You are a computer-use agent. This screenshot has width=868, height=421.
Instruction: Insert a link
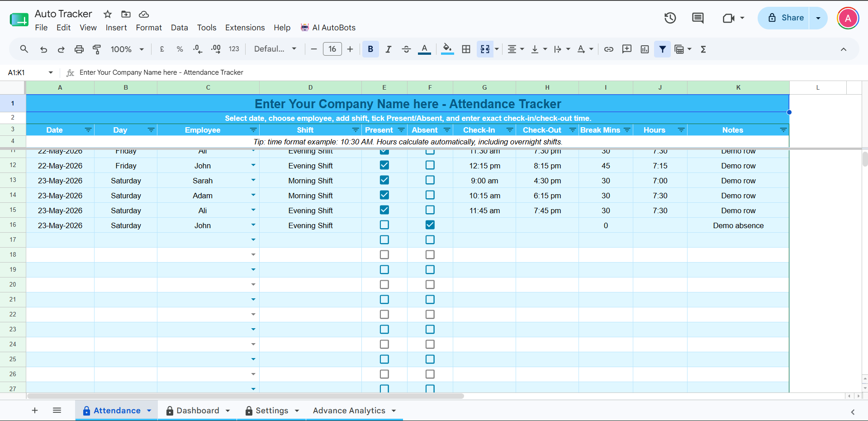point(609,49)
